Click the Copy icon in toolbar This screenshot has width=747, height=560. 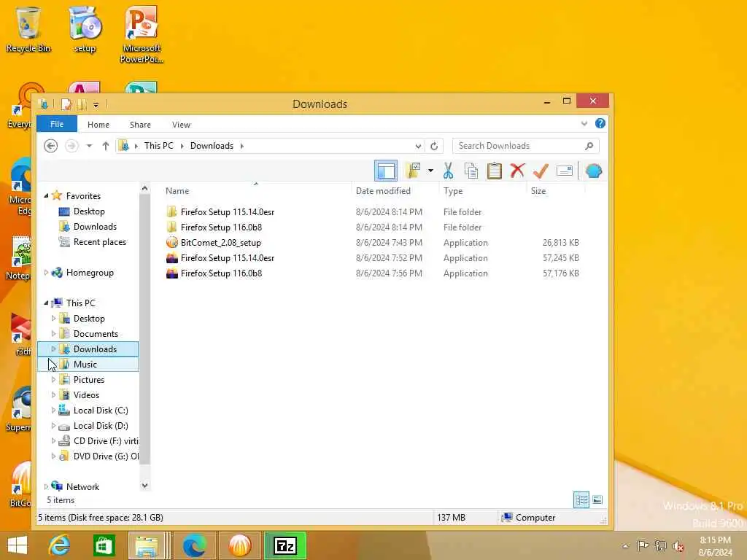[471, 171]
